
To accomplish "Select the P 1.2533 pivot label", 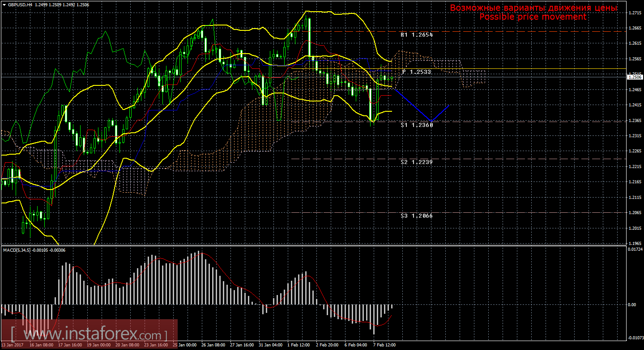I will 416,72.
